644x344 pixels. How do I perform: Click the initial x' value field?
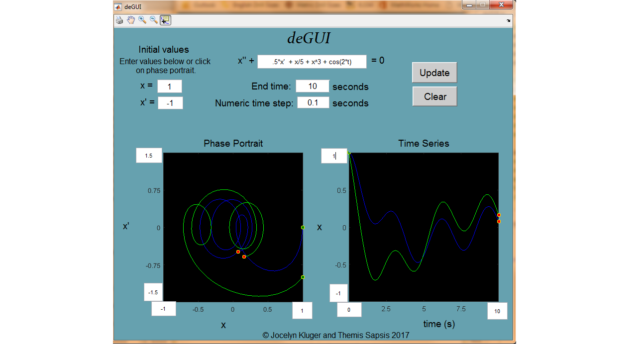[x=170, y=103]
